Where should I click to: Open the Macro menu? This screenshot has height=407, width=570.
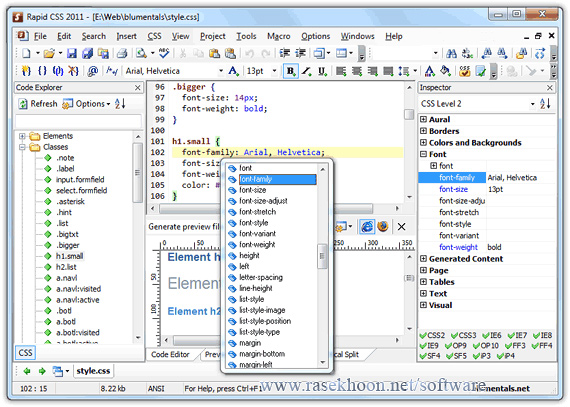pos(278,36)
